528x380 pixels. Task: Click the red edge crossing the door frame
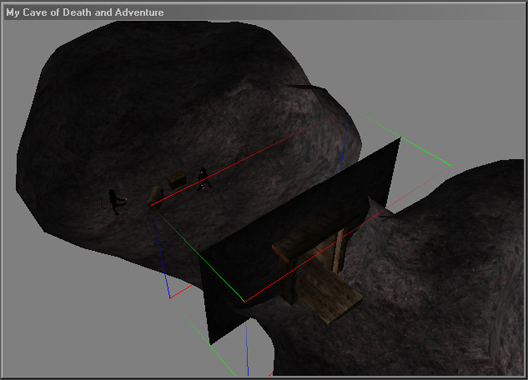pos(315,255)
